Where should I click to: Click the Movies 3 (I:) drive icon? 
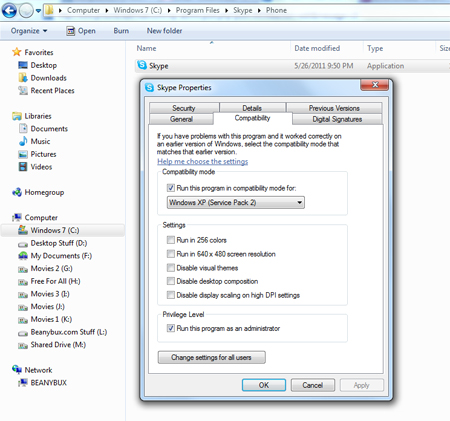(x=23, y=295)
